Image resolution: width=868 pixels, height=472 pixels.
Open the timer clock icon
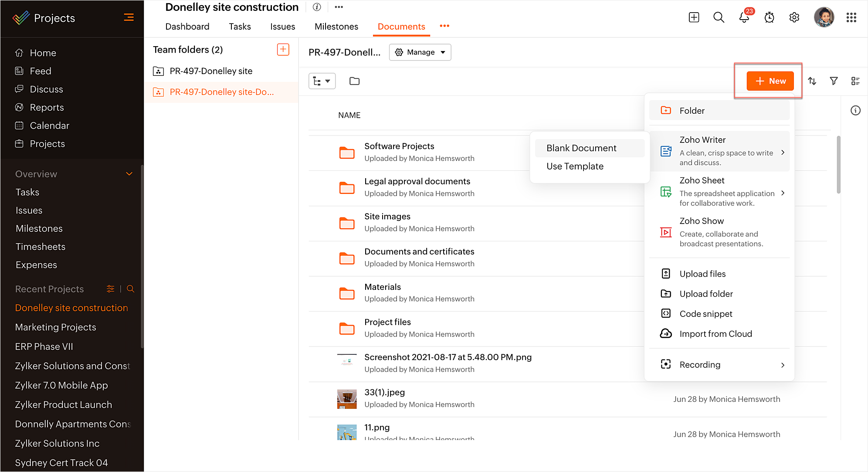tap(769, 17)
